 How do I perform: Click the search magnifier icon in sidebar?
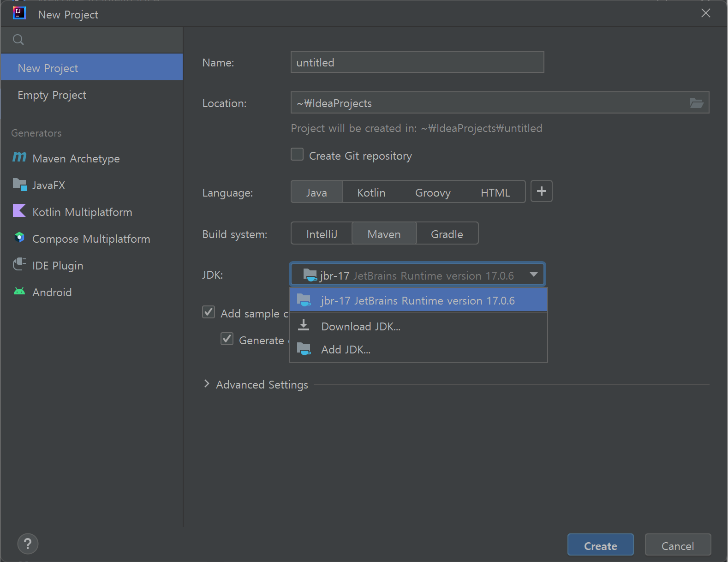click(18, 40)
